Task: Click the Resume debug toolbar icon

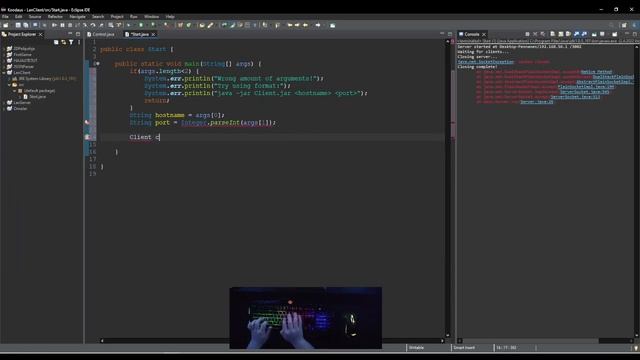Action: 54,25
